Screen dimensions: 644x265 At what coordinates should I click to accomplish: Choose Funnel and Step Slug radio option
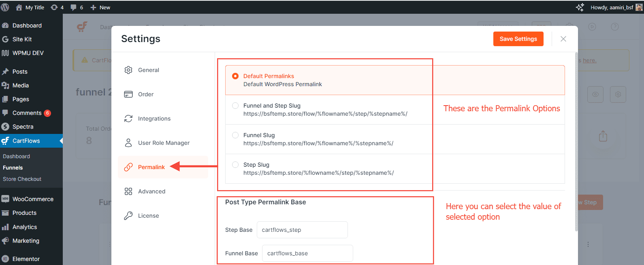tap(235, 106)
